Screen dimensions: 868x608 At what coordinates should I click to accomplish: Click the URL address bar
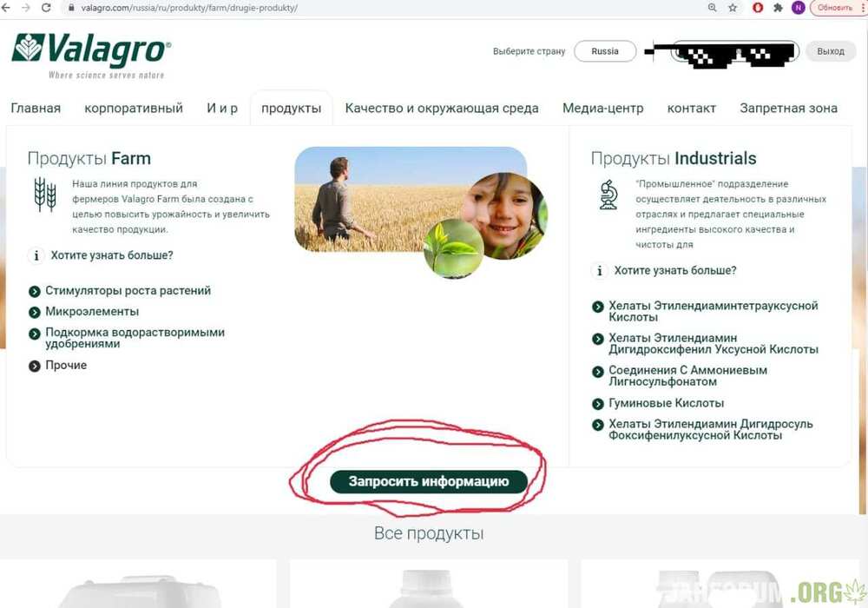[x=347, y=8]
